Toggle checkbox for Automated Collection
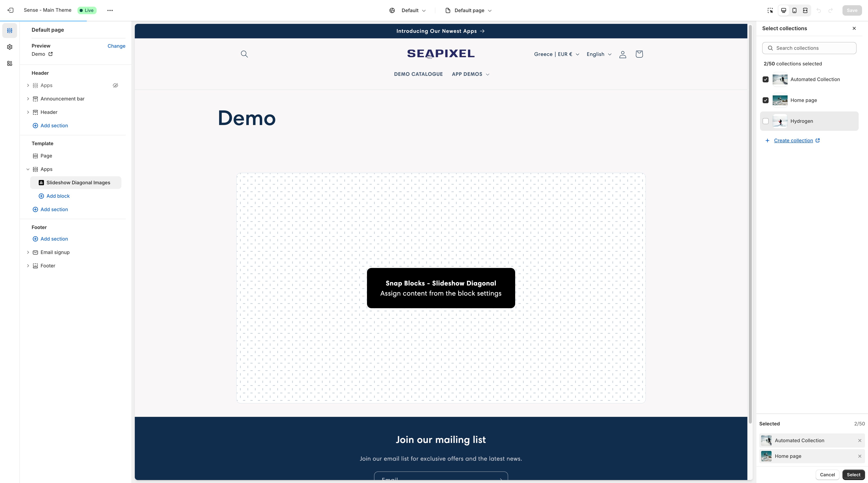The image size is (868, 483). [x=766, y=79]
